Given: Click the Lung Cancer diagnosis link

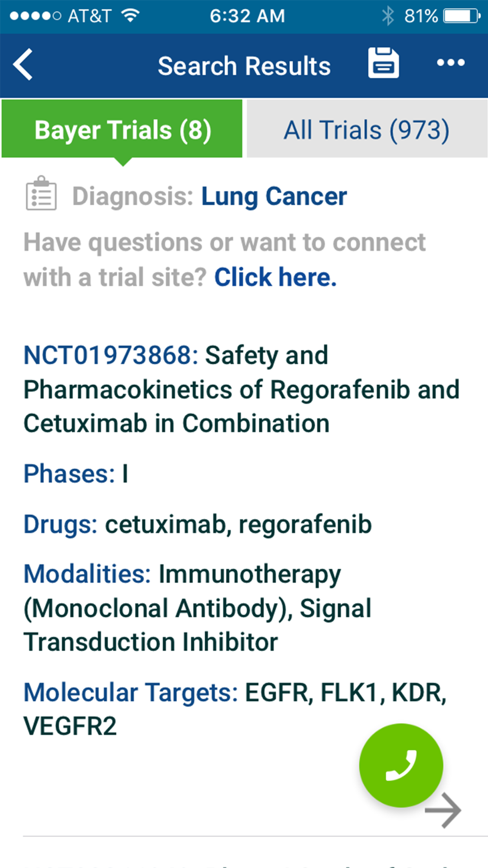Looking at the screenshot, I should point(274,197).
